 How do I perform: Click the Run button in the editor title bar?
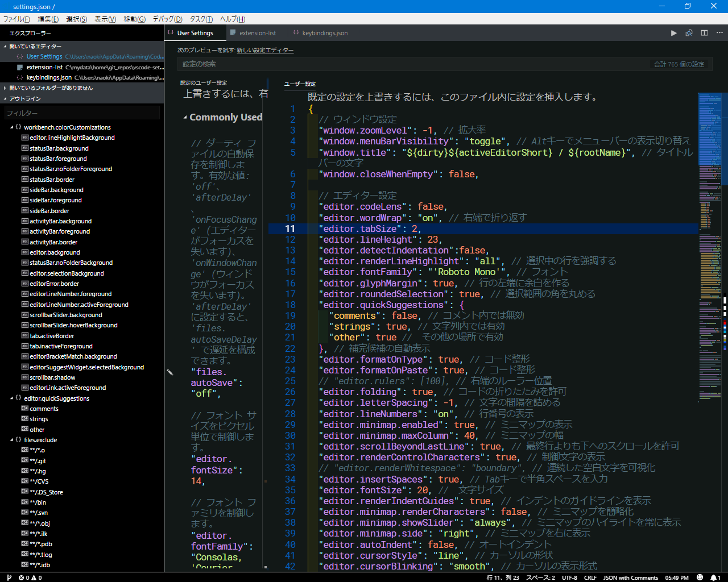673,33
